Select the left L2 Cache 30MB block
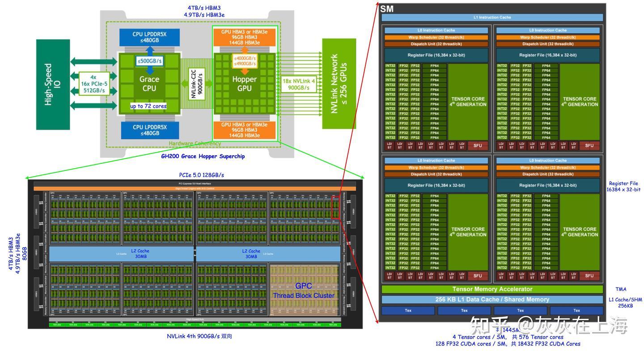 tap(121, 254)
